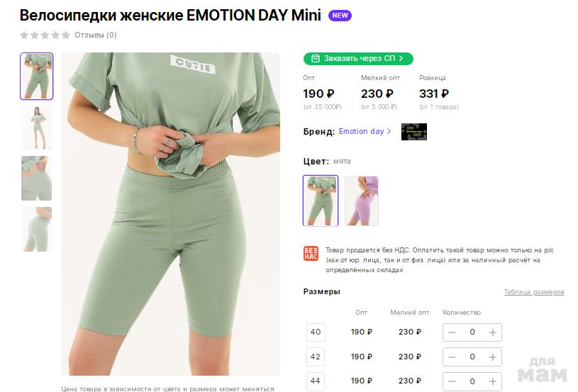Open 'Таблица размеров' size chart link
This screenshot has width=578, height=392.
[534, 292]
